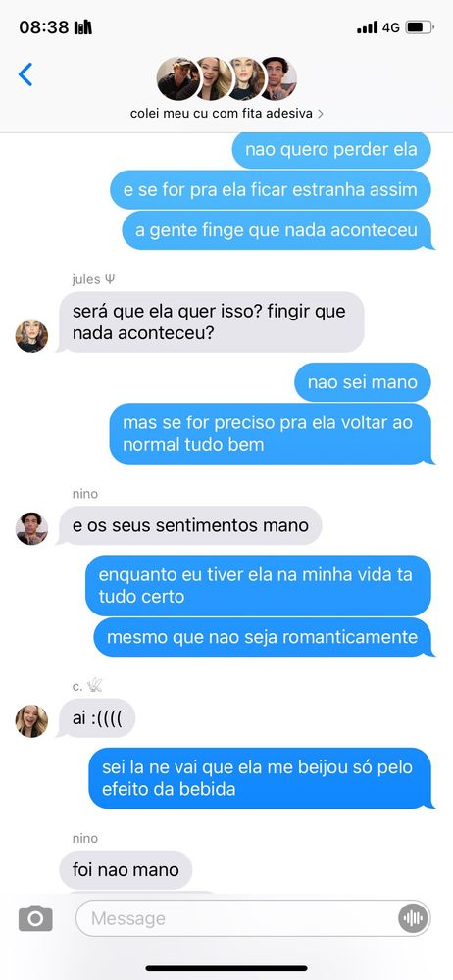
Task: Open jules avatar beside her message
Action: point(32,336)
